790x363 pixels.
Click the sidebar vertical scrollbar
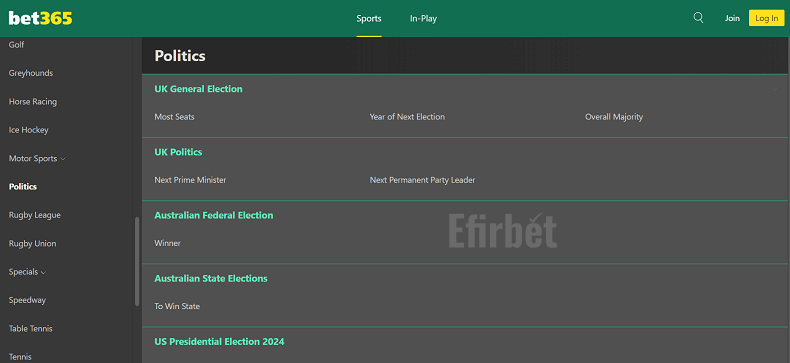pos(137,261)
